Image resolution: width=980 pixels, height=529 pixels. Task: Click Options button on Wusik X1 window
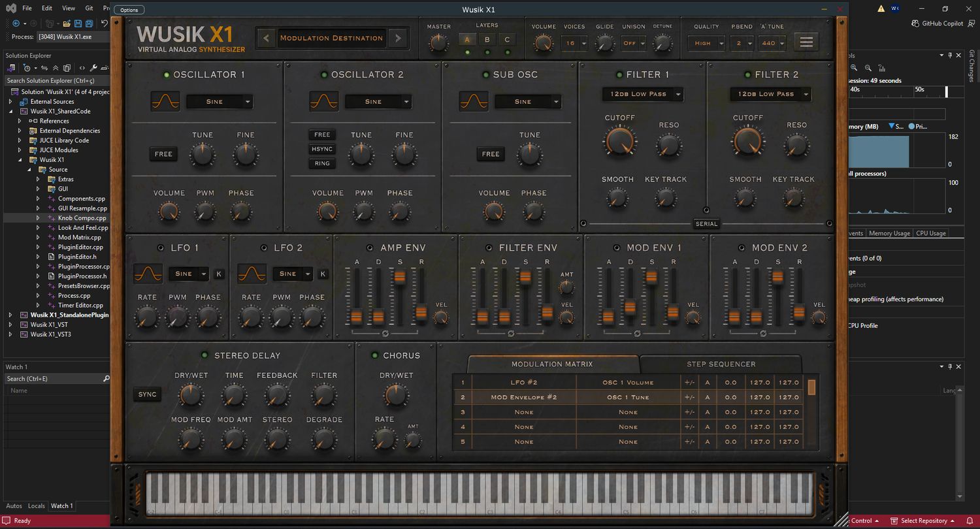click(129, 10)
